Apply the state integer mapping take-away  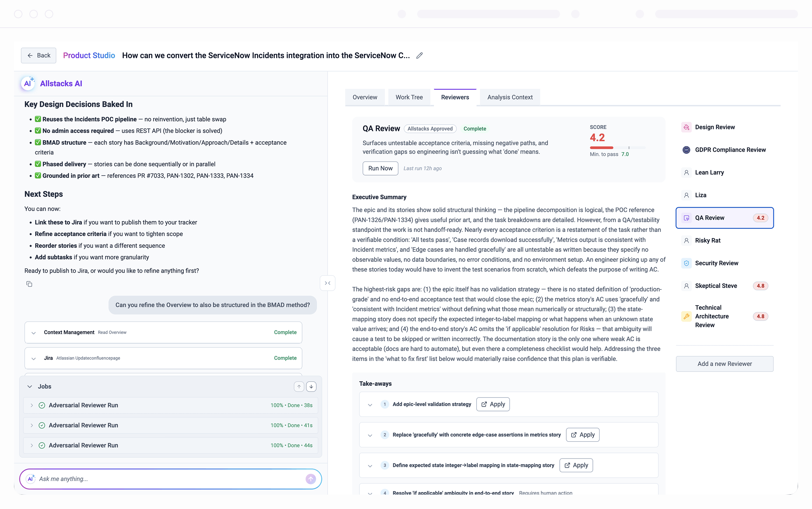576,465
